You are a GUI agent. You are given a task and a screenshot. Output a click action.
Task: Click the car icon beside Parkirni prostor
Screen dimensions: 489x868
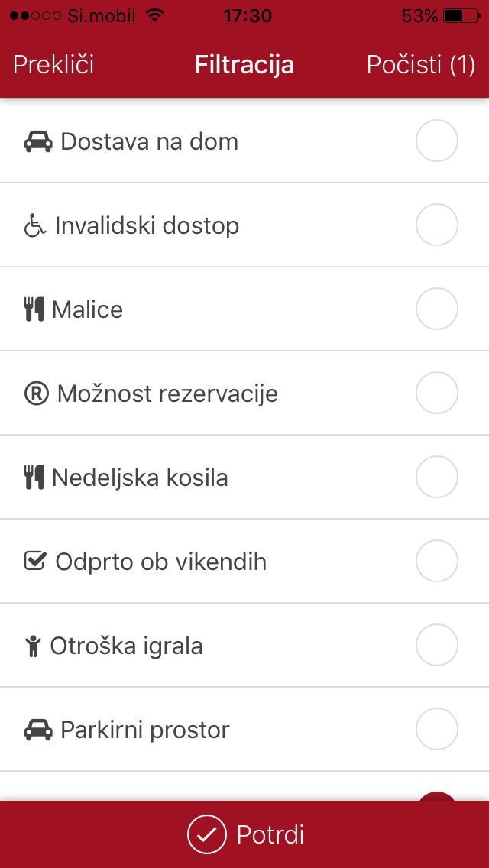pyautogui.click(x=38, y=730)
